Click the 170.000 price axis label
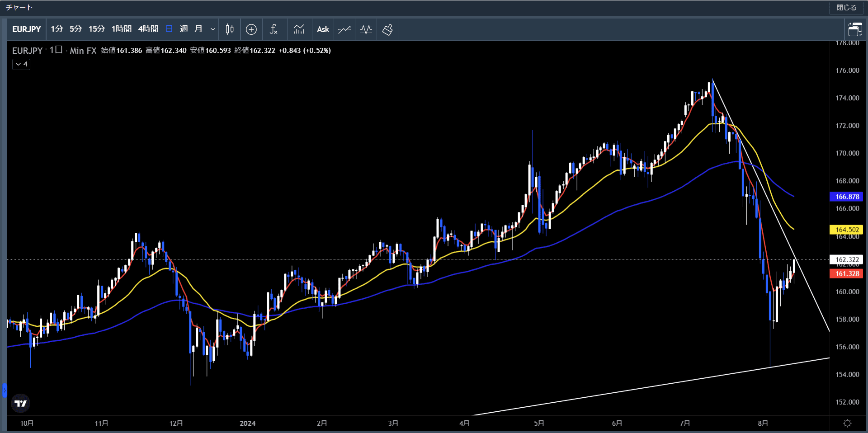Image resolution: width=868 pixels, height=433 pixels. pyautogui.click(x=847, y=153)
